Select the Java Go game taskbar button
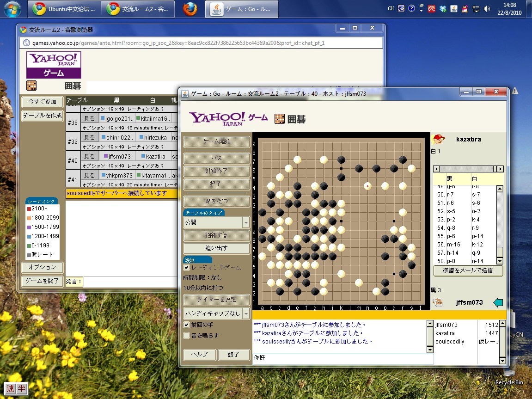 242,9
